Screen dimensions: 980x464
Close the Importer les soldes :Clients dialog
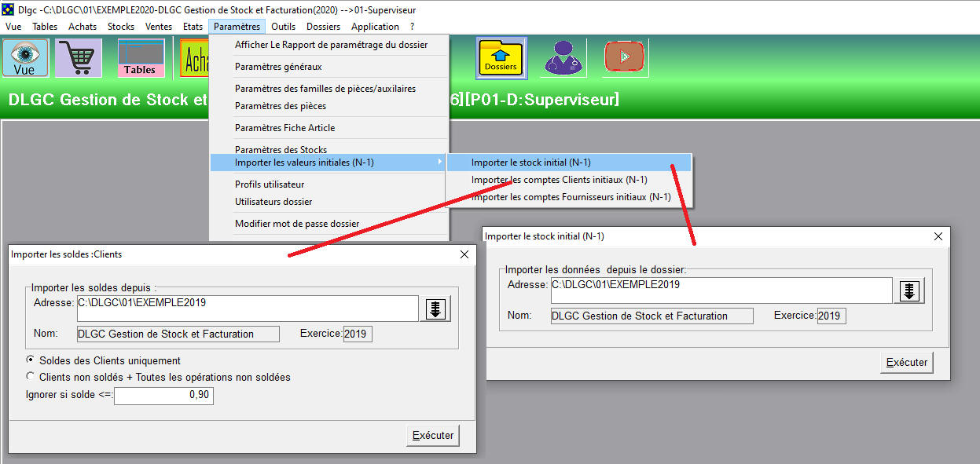(x=464, y=254)
